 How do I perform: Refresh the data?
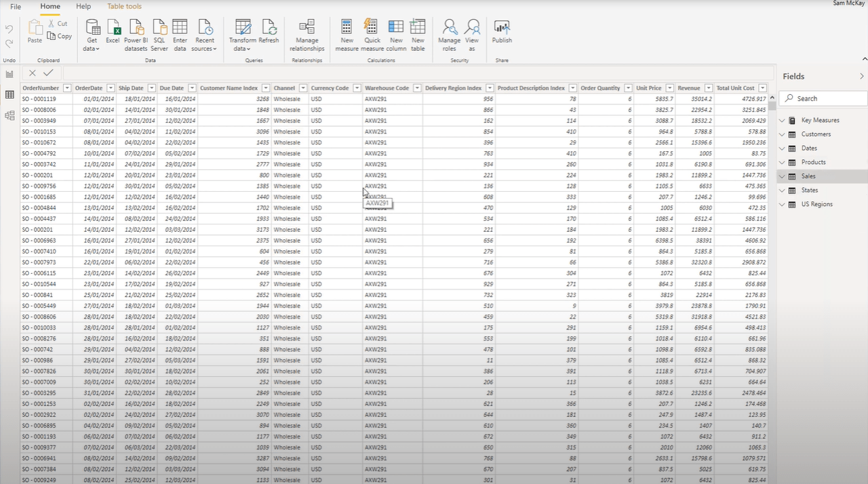click(269, 31)
